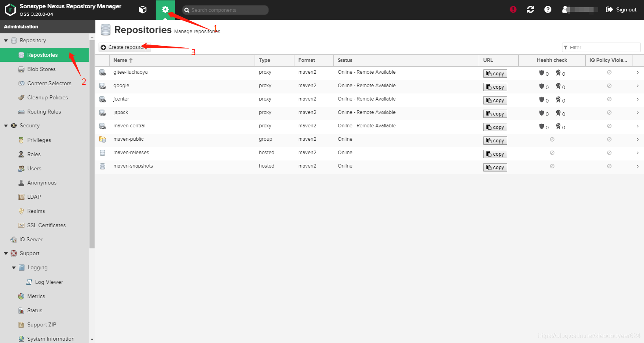Image resolution: width=644 pixels, height=343 pixels.
Task: Open the help question mark icon
Action: [x=548, y=9]
